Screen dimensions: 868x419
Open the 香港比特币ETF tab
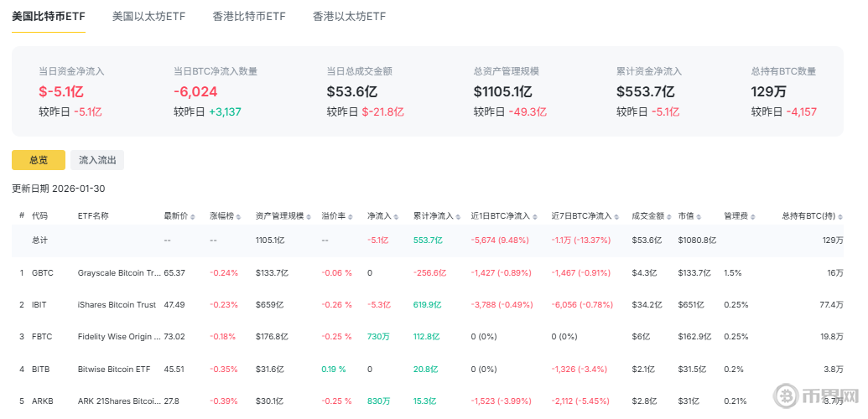[x=249, y=17]
